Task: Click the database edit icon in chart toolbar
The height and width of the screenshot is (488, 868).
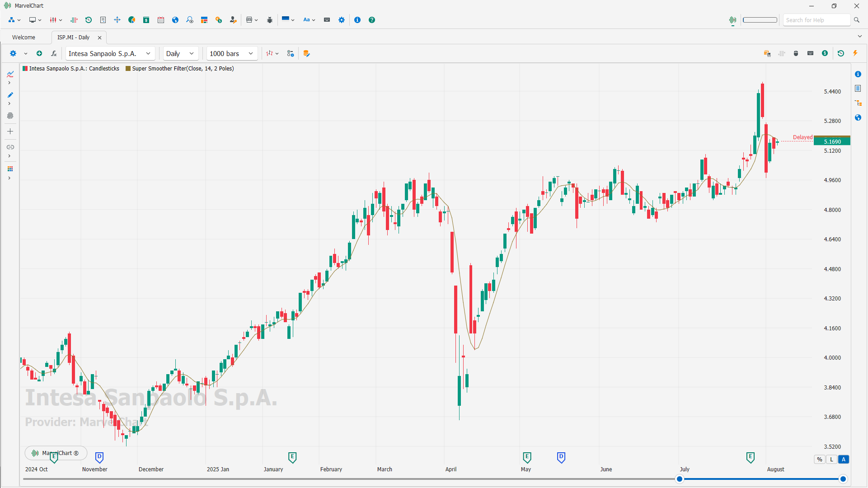Action: pos(307,53)
